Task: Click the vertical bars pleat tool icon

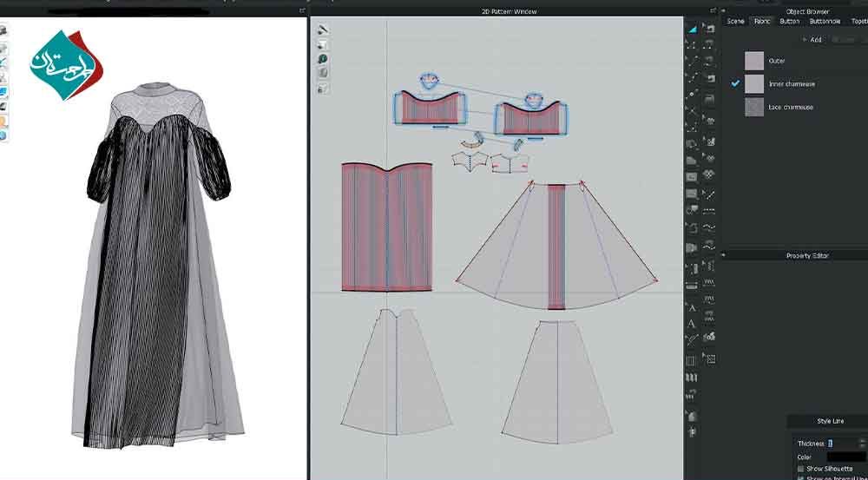Action: coord(692,378)
